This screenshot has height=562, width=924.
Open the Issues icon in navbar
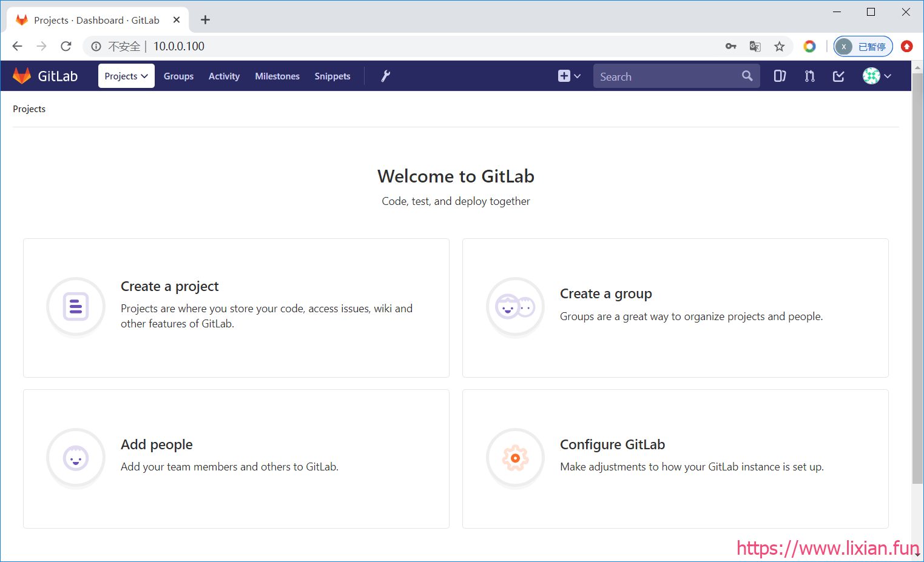[780, 76]
